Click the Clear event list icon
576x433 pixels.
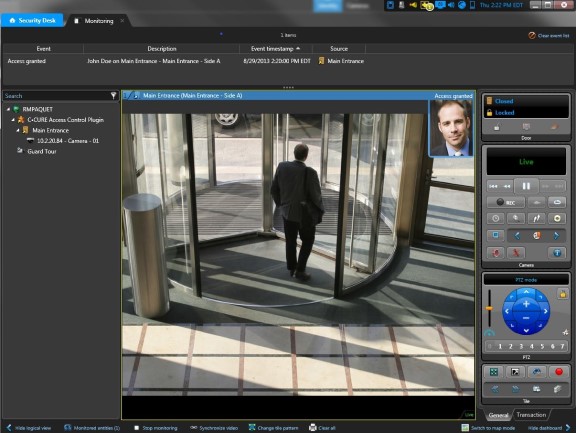click(532, 36)
